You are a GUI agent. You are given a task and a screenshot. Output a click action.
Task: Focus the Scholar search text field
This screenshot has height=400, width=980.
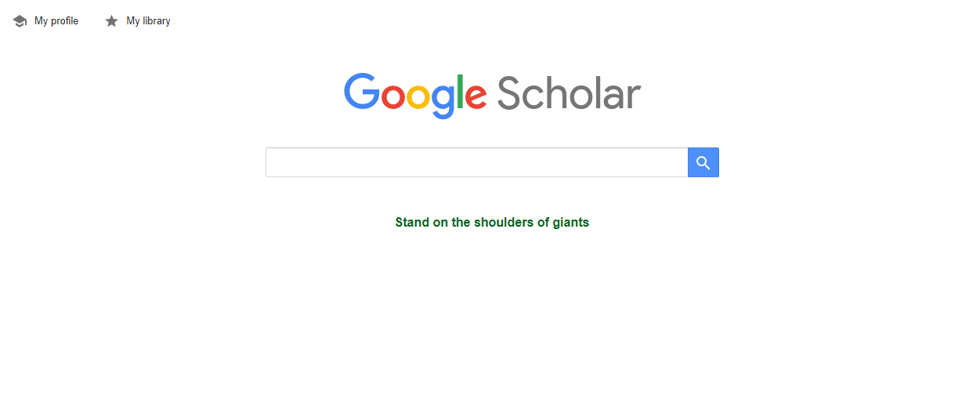[476, 162]
